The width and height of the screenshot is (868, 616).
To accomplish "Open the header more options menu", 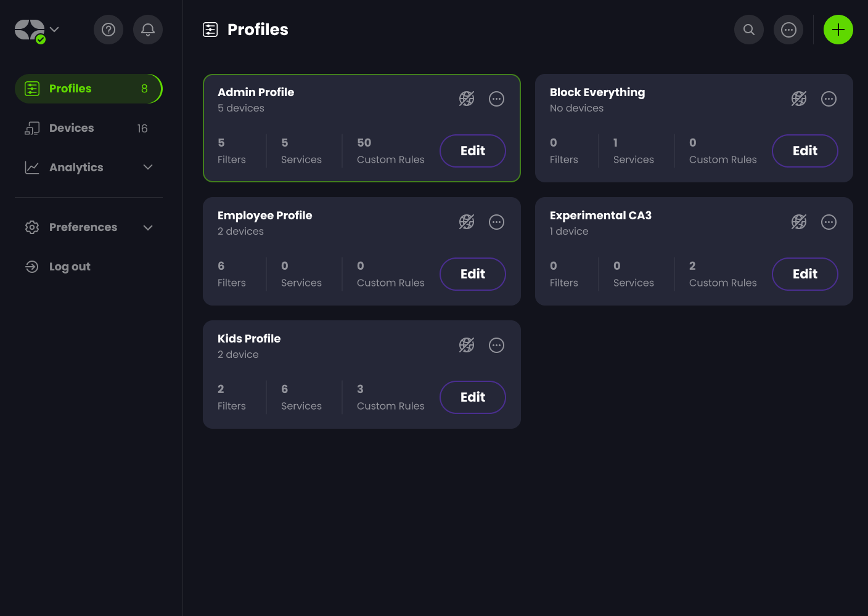I will pos(788,30).
